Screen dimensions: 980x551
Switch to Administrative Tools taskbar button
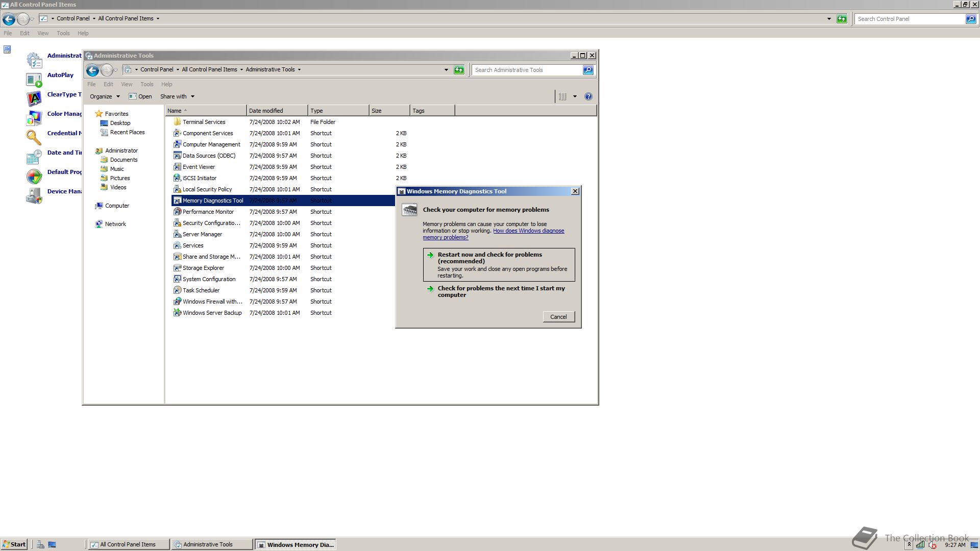(x=211, y=544)
